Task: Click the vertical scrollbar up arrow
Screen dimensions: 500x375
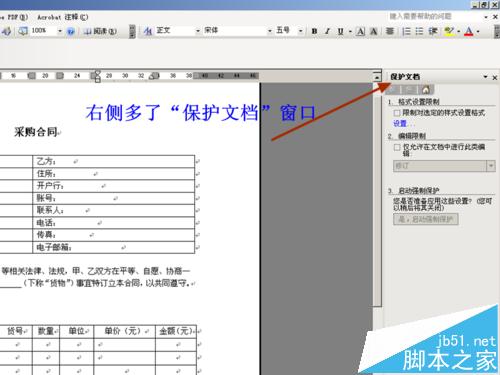Action: [x=377, y=77]
